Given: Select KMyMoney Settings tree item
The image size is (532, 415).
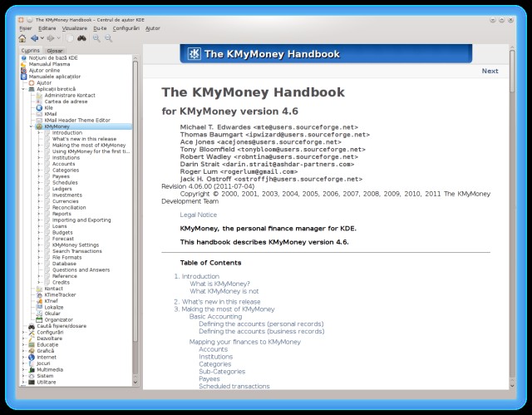Looking at the screenshot, I should pyautogui.click(x=76, y=245).
